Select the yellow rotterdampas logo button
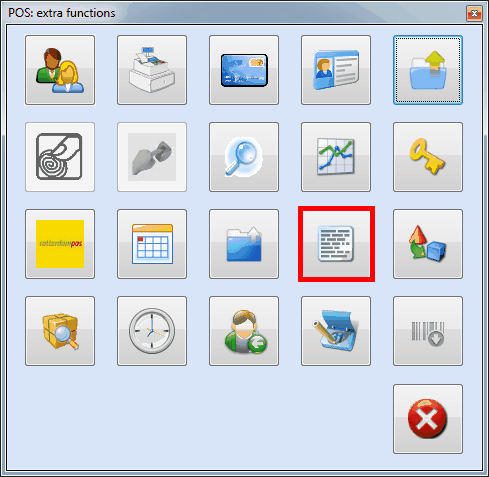489x477 pixels. pos(60,244)
